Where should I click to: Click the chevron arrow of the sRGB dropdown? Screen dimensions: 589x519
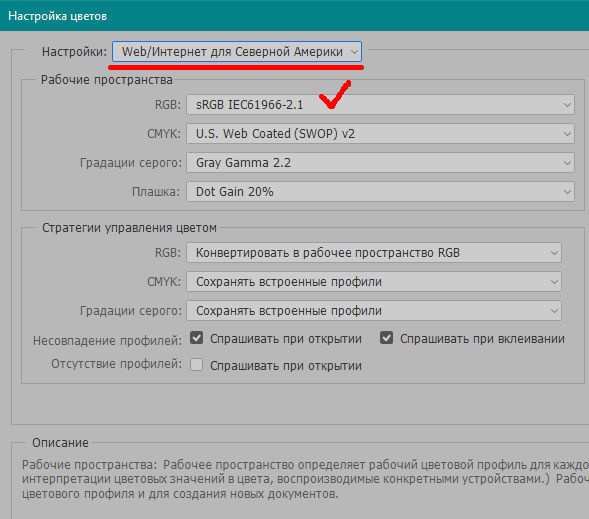point(567,105)
